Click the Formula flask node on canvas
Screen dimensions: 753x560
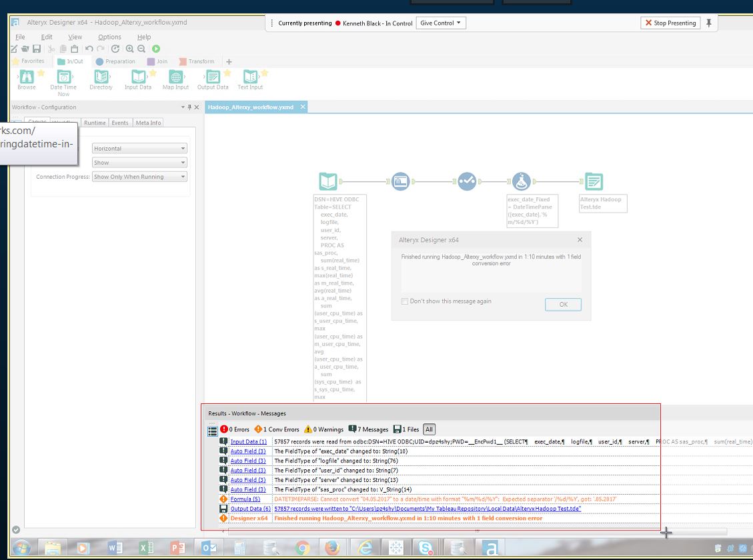(522, 181)
